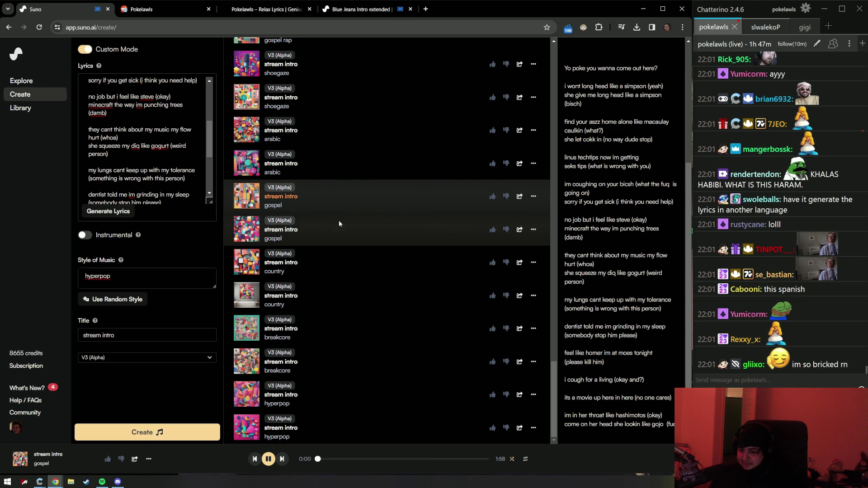Screen dimensions: 868x488
Task: Click the Generate Lyrics button
Action: click(108, 211)
